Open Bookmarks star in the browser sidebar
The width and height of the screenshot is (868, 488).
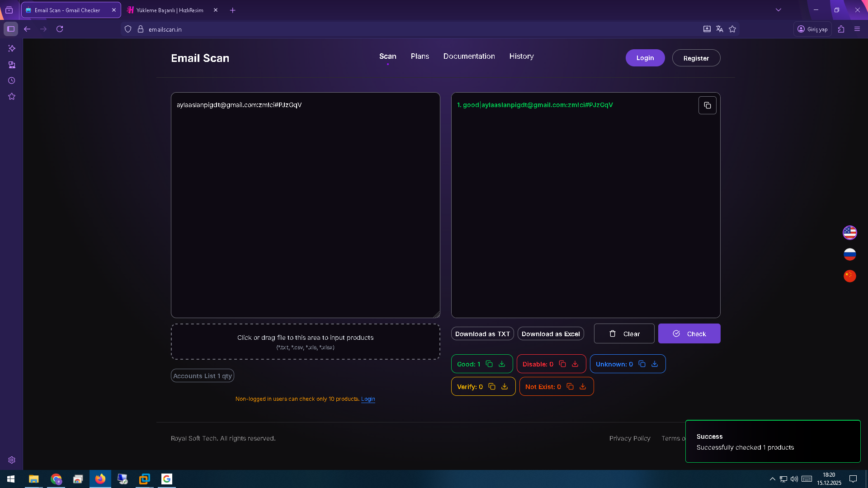point(12,96)
